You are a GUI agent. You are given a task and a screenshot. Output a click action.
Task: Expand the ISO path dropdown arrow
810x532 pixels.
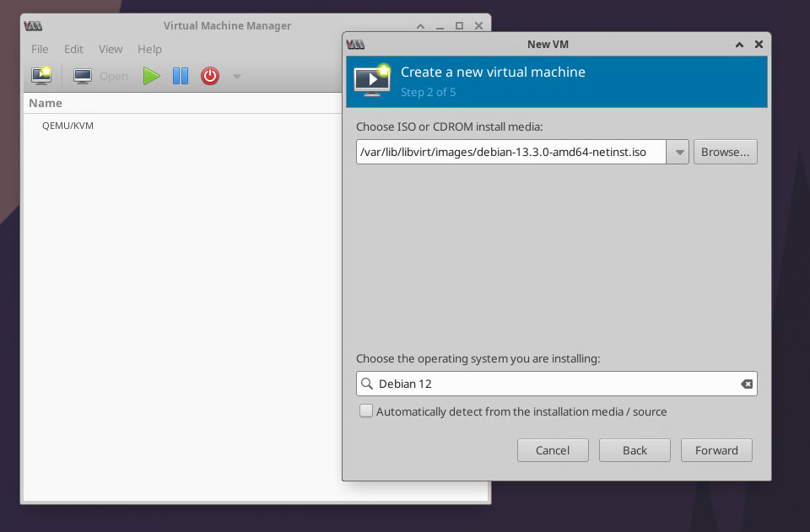(678, 153)
